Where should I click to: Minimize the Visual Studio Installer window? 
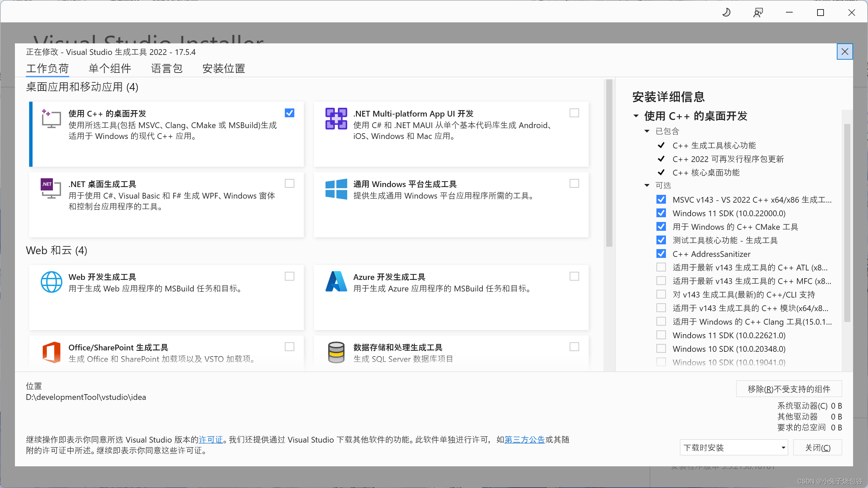(x=789, y=13)
